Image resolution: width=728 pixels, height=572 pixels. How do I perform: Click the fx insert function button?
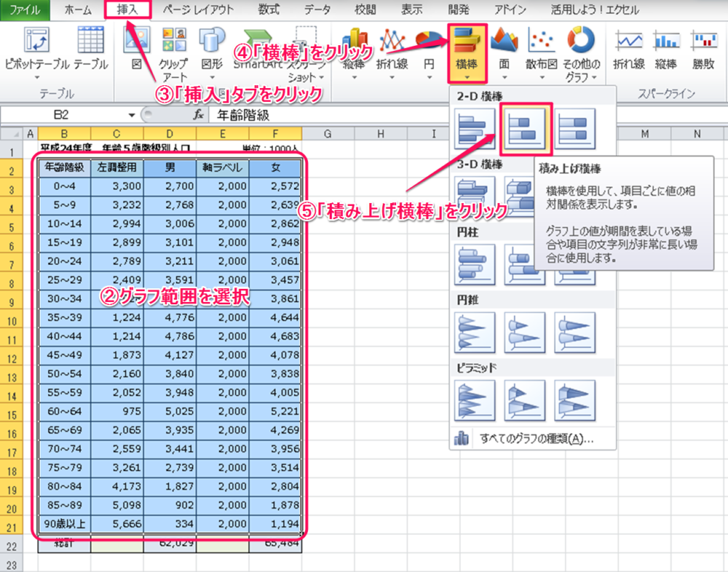click(x=197, y=115)
